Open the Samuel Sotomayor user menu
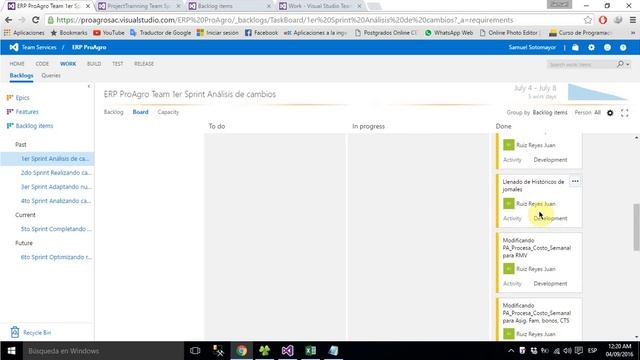This screenshot has height=360, width=640. coord(532,47)
